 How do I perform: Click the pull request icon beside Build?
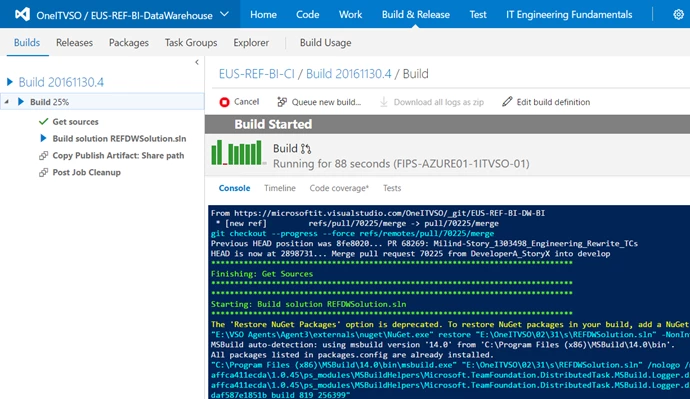[306, 149]
